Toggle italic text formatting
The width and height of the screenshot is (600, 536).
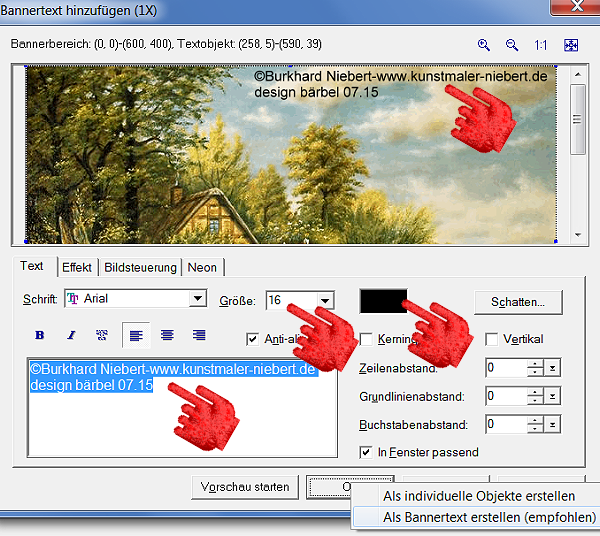71,335
